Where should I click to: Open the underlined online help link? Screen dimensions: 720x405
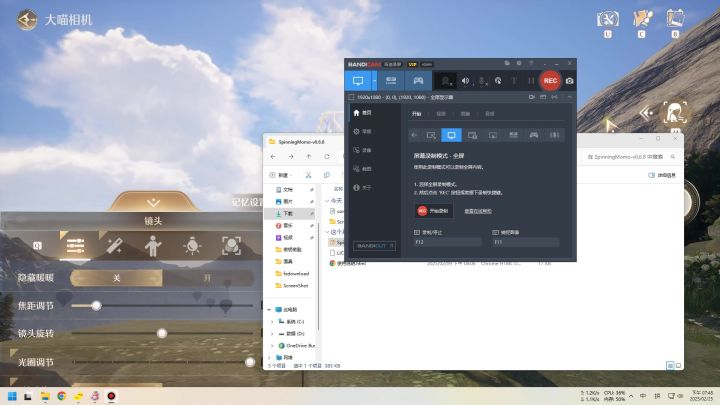(478, 211)
